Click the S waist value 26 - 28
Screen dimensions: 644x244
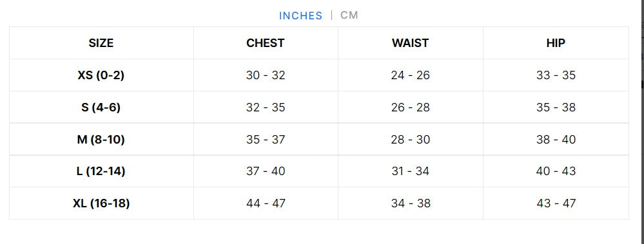410,108
